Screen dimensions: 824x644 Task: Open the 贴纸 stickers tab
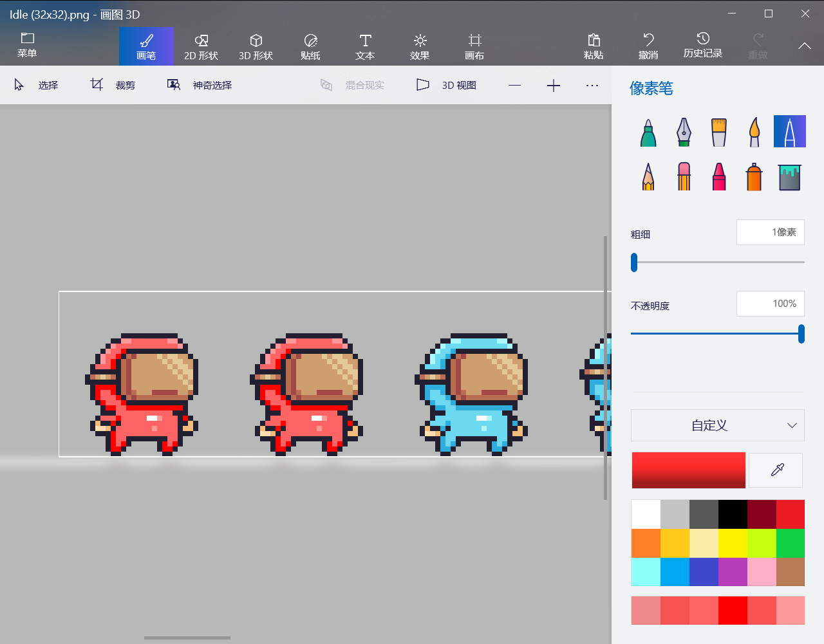(x=310, y=46)
